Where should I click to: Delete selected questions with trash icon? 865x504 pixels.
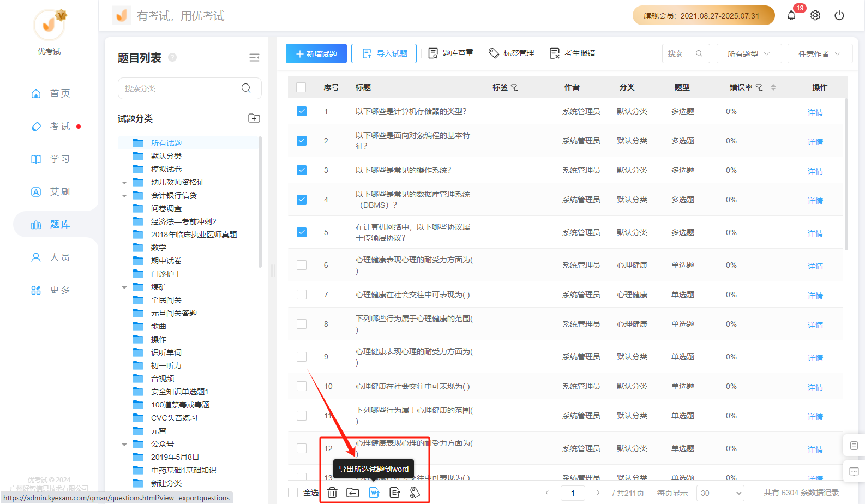[332, 493]
